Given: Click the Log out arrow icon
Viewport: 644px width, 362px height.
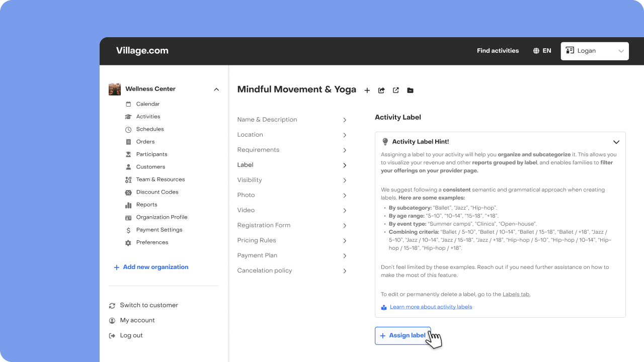Looking at the screenshot, I should point(112,335).
